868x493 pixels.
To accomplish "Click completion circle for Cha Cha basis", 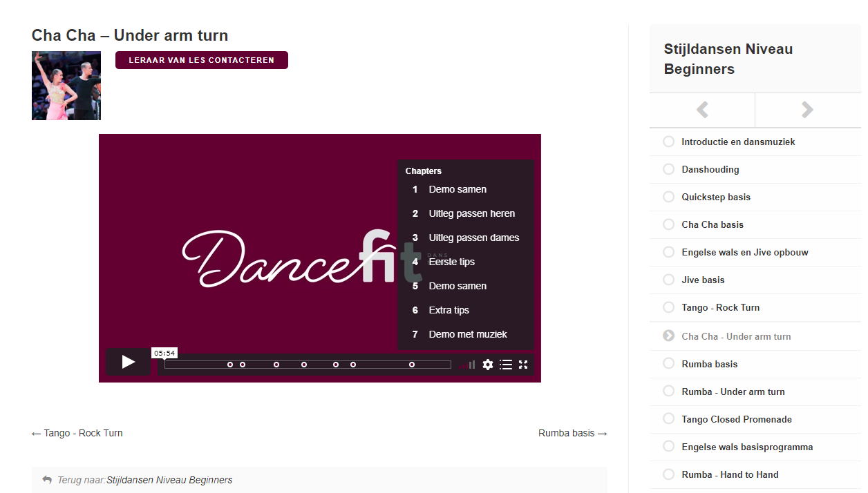I will click(668, 224).
